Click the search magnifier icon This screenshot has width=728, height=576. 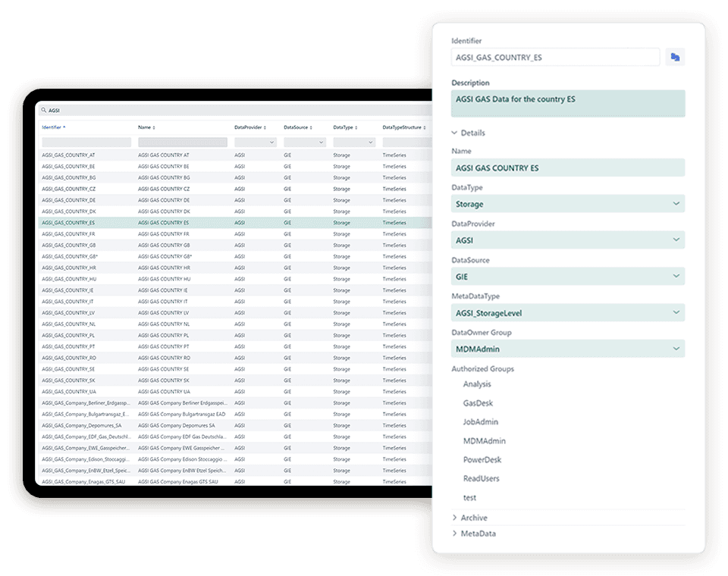(x=45, y=110)
